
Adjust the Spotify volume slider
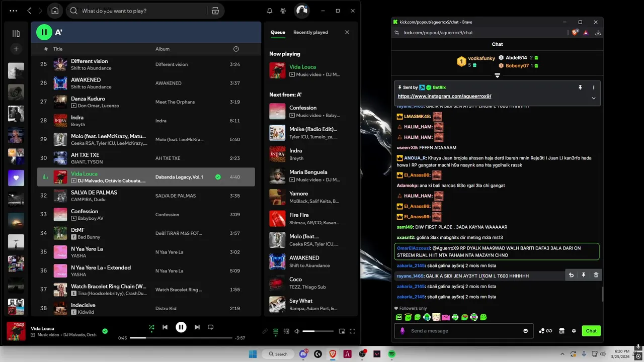coord(318,331)
